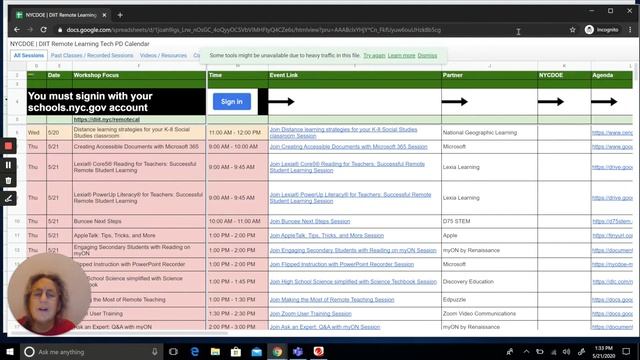The height and width of the screenshot is (360, 640).
Task: Open Chrome three-dot menu
Action: point(630,30)
